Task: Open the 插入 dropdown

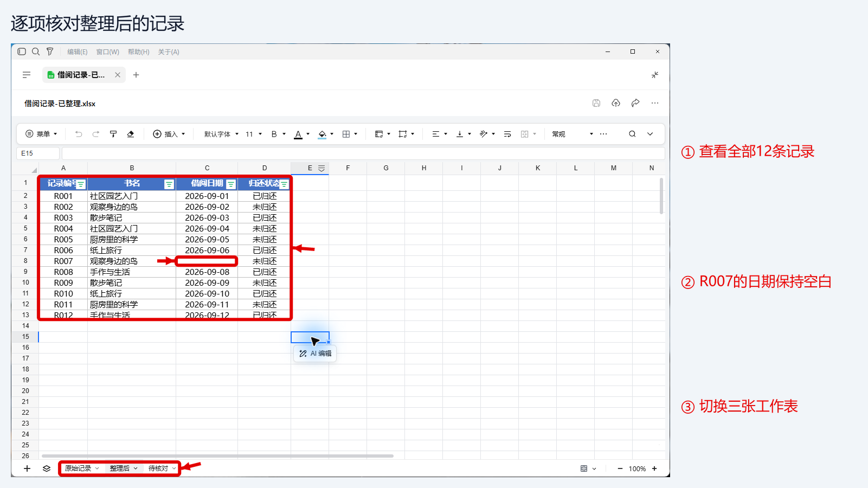Action: (x=169, y=134)
